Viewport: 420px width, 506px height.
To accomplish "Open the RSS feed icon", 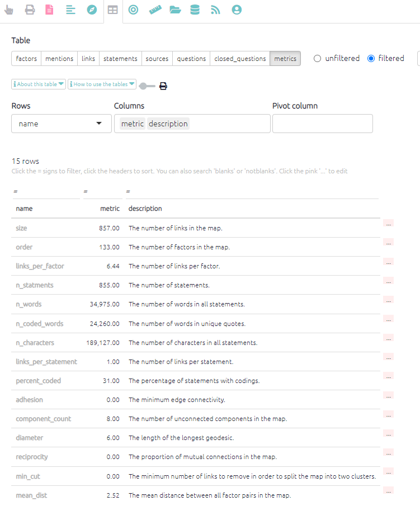I will pyautogui.click(x=215, y=10).
